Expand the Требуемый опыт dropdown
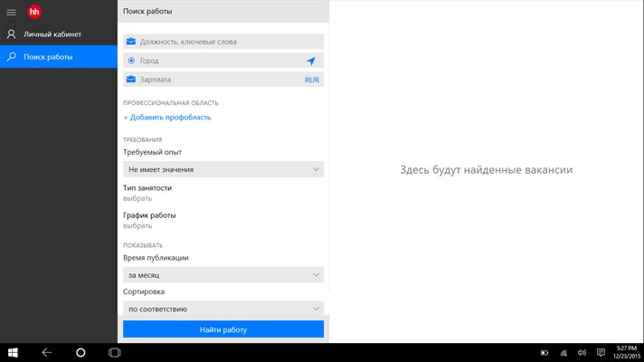This screenshot has width=644, height=362. tap(223, 169)
